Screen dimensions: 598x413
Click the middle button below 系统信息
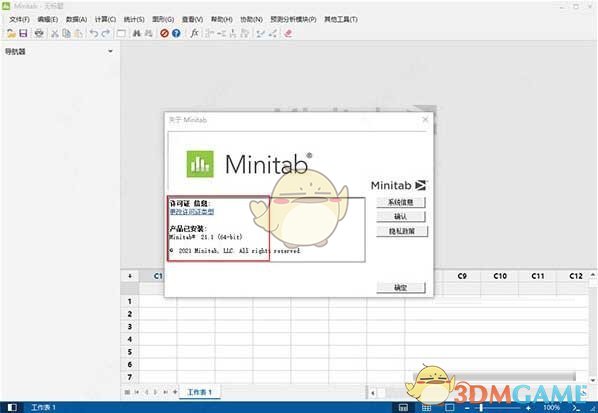pyautogui.click(x=400, y=217)
